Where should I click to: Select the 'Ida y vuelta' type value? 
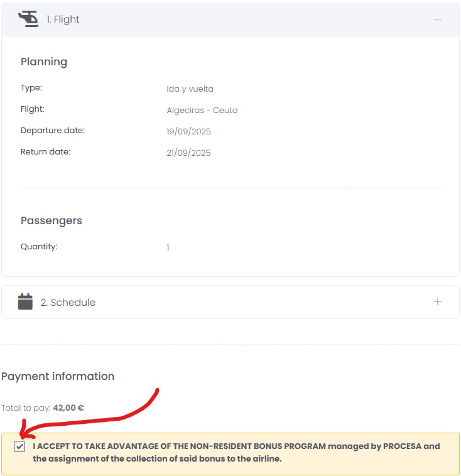(x=190, y=89)
